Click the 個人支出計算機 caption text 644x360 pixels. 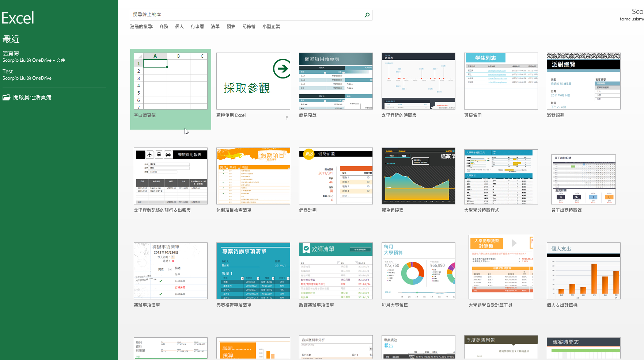(x=562, y=305)
